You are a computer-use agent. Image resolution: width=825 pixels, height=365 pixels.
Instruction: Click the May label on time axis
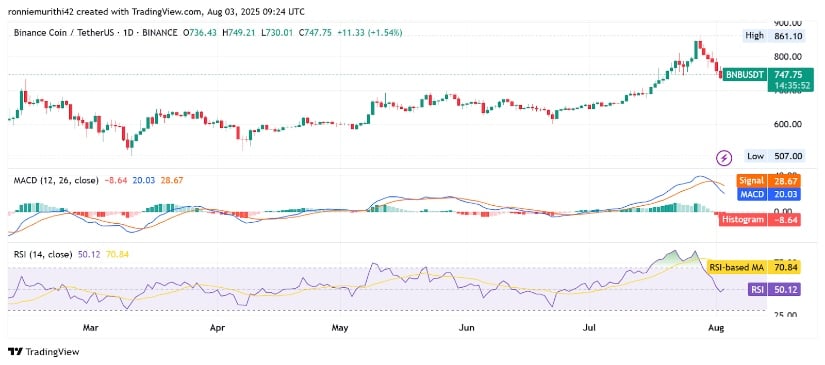pyautogui.click(x=339, y=328)
